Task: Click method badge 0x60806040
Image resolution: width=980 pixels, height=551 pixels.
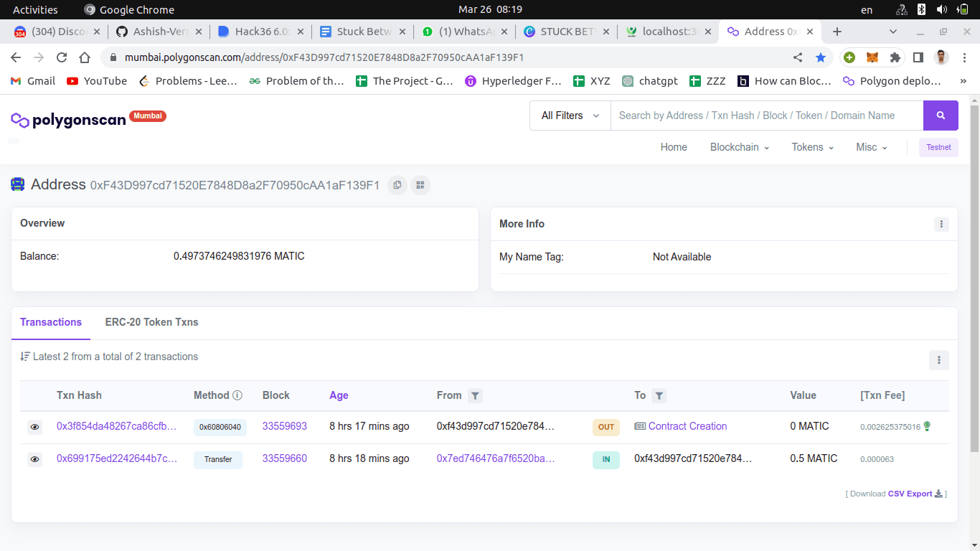Action: (x=220, y=427)
